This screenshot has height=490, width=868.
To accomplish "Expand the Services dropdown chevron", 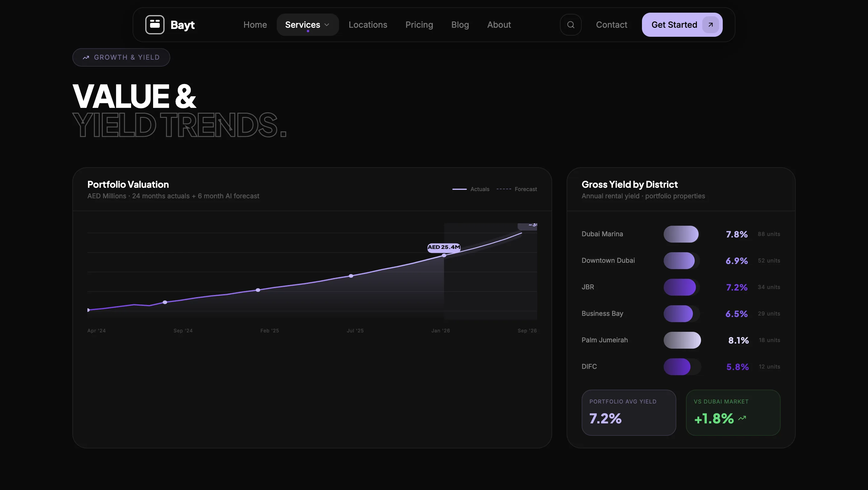I will (x=326, y=25).
